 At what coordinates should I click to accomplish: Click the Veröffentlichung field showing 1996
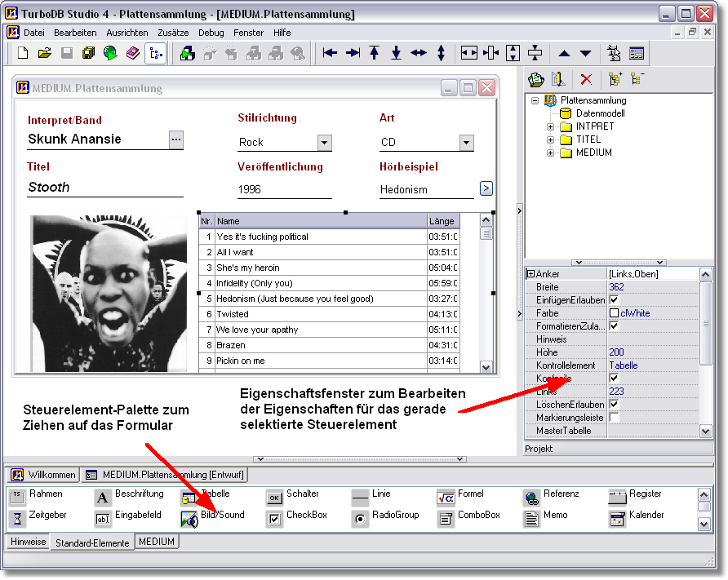285,189
